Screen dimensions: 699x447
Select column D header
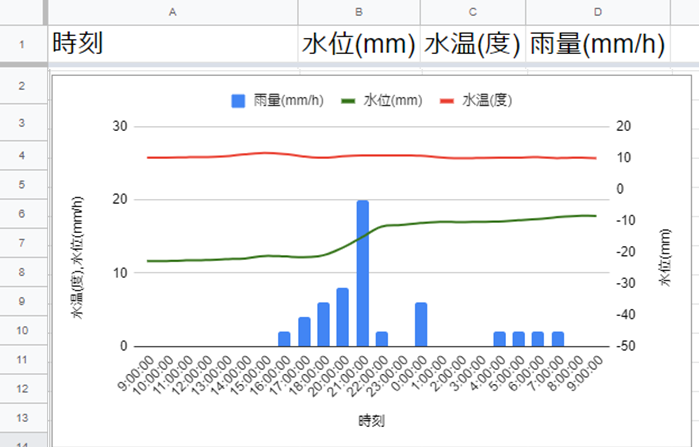[x=598, y=12]
